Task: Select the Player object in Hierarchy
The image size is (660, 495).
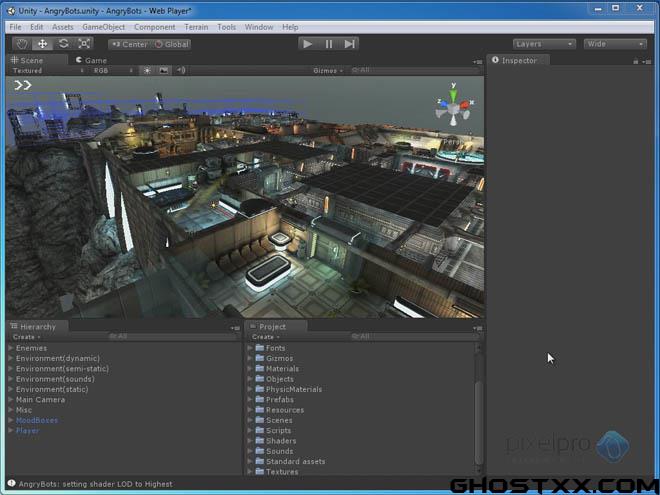Action: pos(27,431)
